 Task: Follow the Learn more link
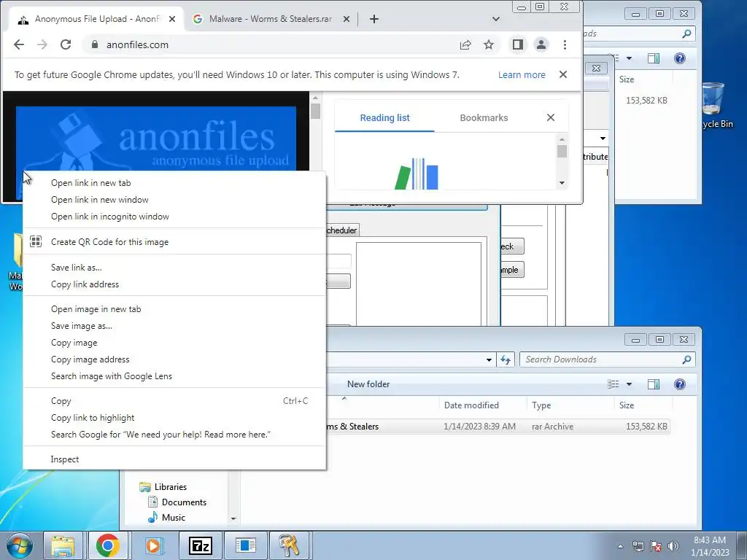522,75
